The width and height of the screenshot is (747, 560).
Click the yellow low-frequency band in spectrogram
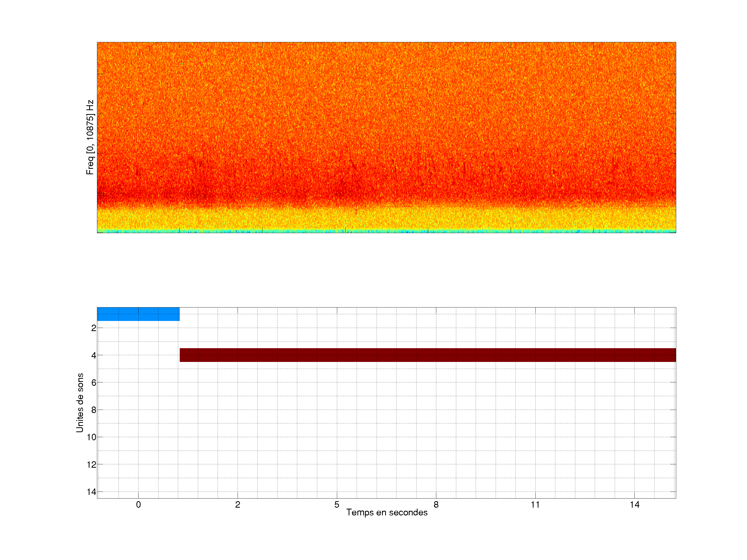[x=386, y=219]
